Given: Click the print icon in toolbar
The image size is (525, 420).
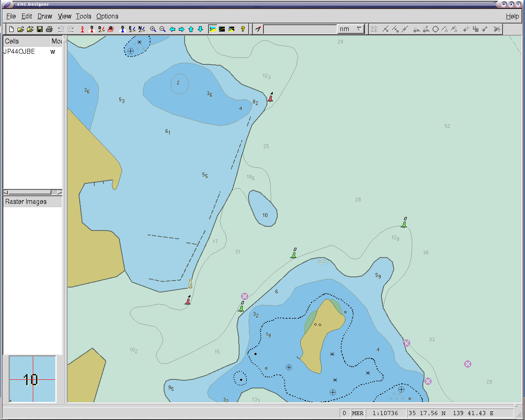Looking at the screenshot, I should (49, 29).
